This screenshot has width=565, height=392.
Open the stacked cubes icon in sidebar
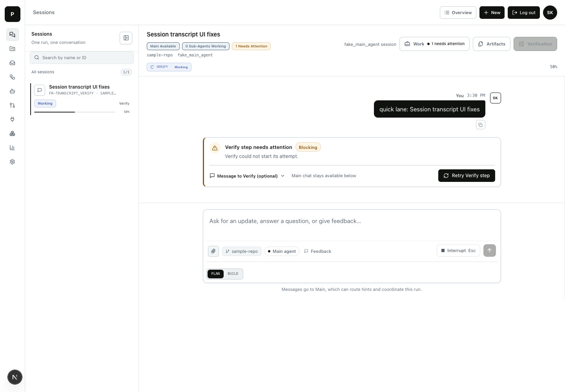click(13, 133)
